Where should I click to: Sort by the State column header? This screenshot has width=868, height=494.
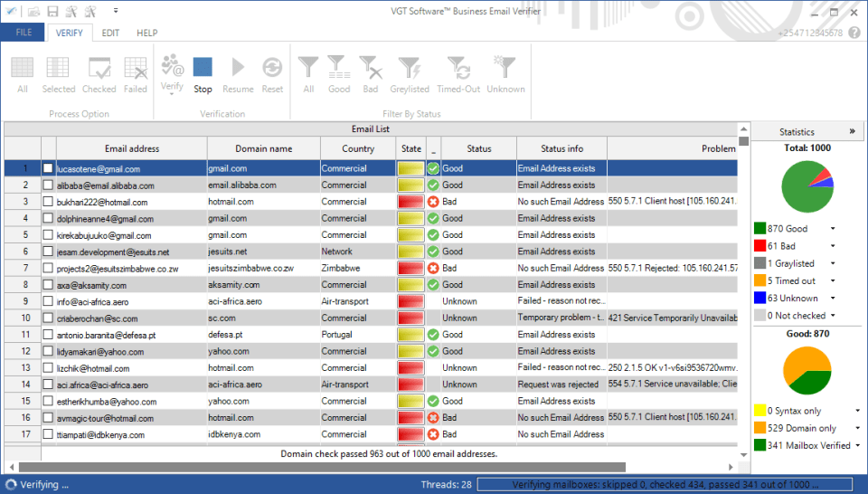click(x=410, y=148)
